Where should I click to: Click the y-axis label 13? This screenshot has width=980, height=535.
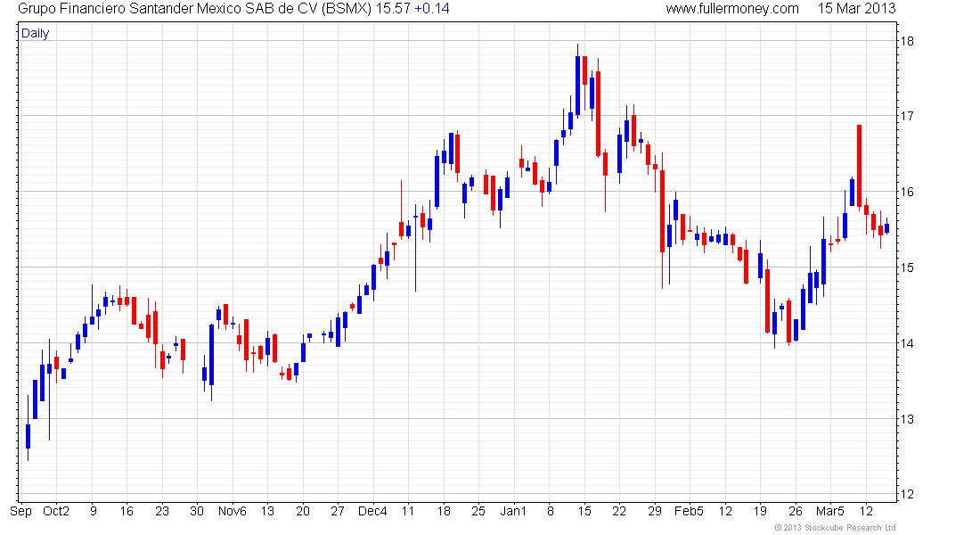907,419
